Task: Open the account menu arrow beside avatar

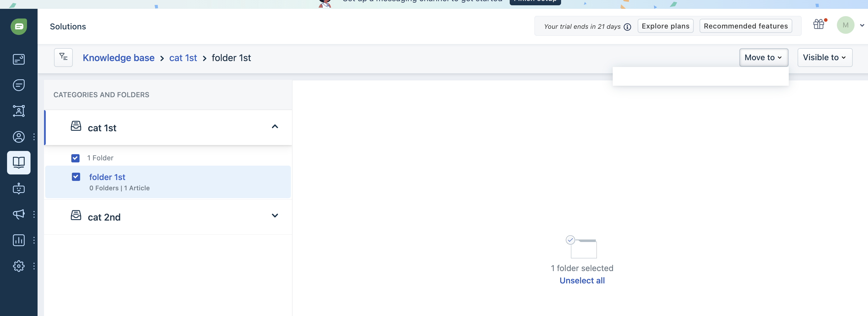Action: click(x=862, y=25)
